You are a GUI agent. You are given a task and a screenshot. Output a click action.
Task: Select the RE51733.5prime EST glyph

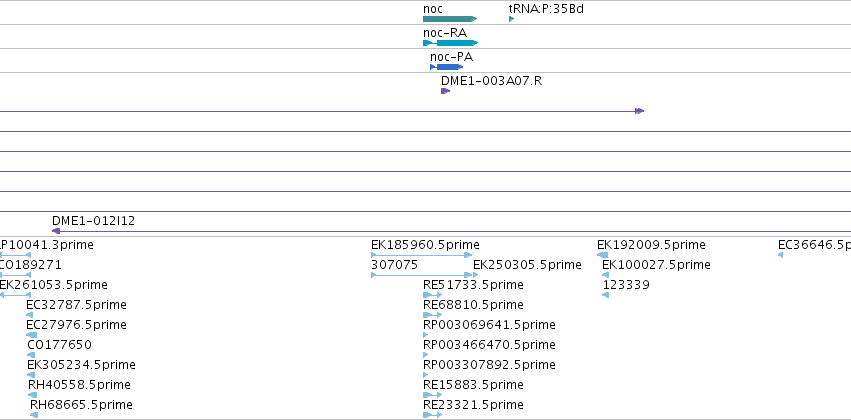pyautogui.click(x=433, y=295)
